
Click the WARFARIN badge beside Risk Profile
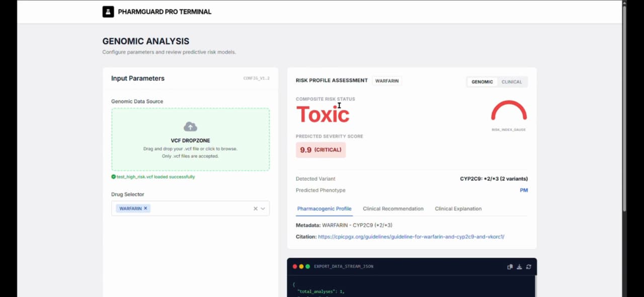coord(387,81)
